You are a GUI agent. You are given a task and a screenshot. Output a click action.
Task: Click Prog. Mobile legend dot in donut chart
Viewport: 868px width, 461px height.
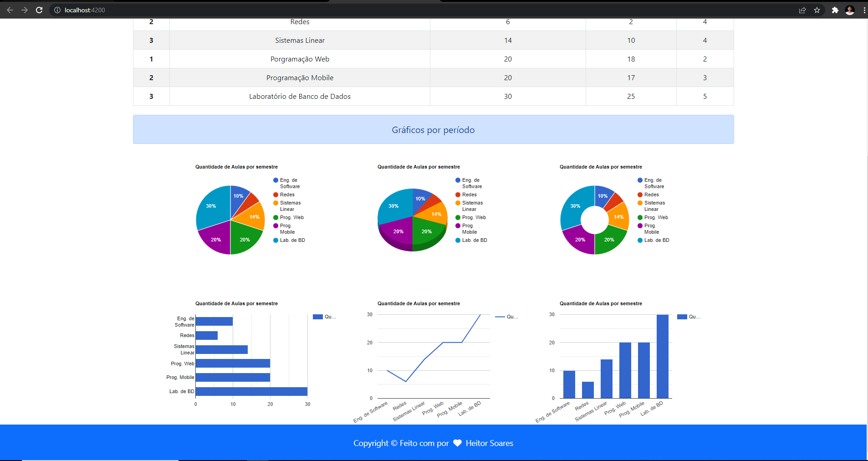tap(640, 226)
